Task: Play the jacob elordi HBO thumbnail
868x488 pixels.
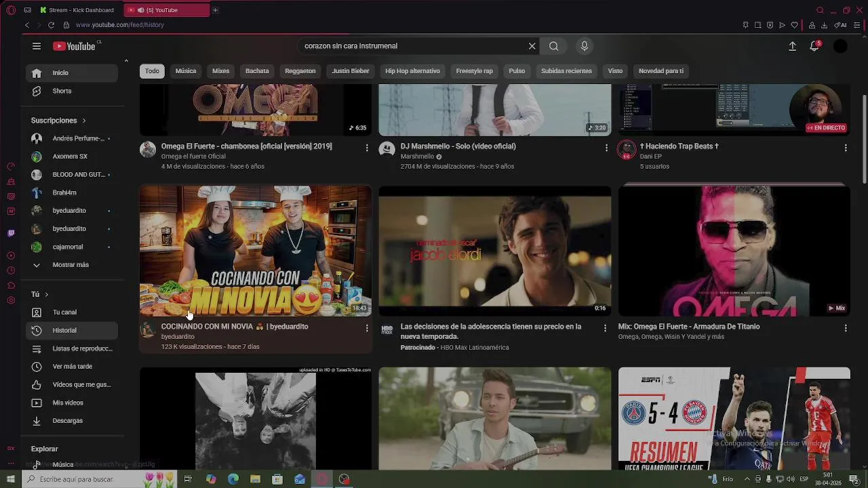Action: click(495, 251)
